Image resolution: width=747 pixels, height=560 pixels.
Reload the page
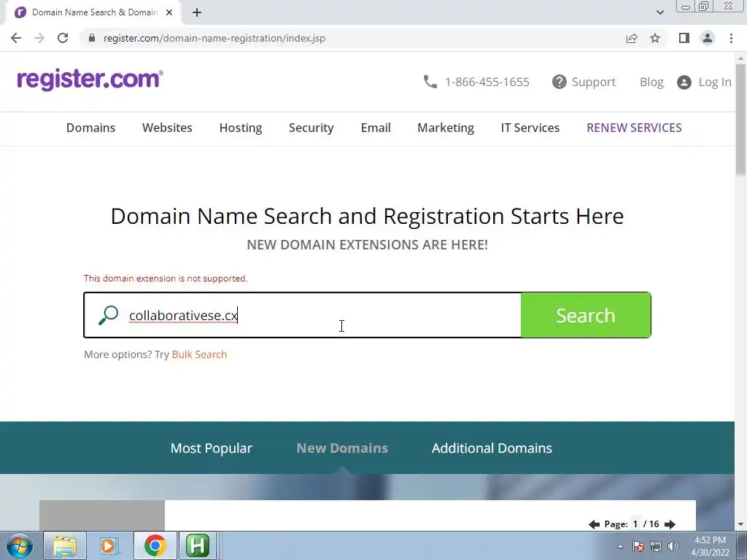63,38
